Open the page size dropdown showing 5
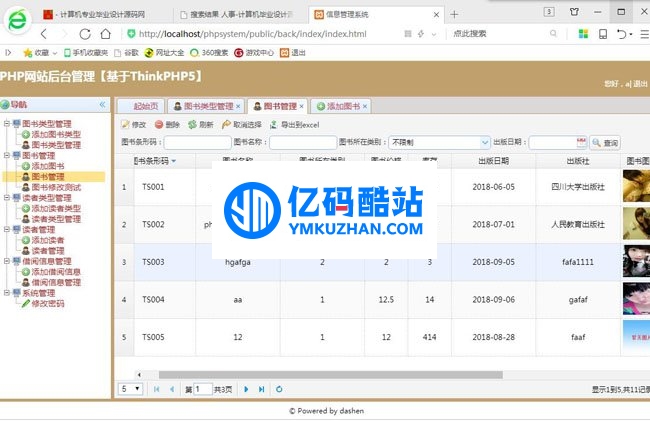Viewport: 650px width, 421px height. [x=131, y=389]
